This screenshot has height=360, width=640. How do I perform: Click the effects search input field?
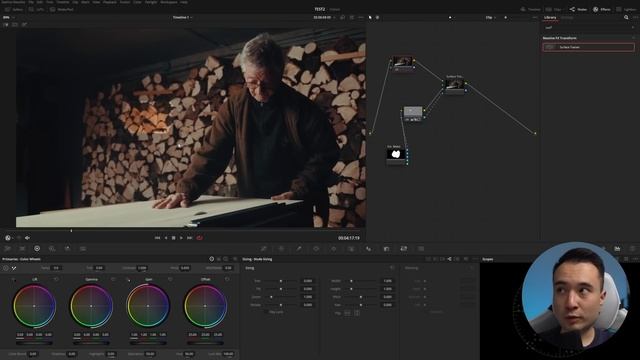click(x=588, y=27)
